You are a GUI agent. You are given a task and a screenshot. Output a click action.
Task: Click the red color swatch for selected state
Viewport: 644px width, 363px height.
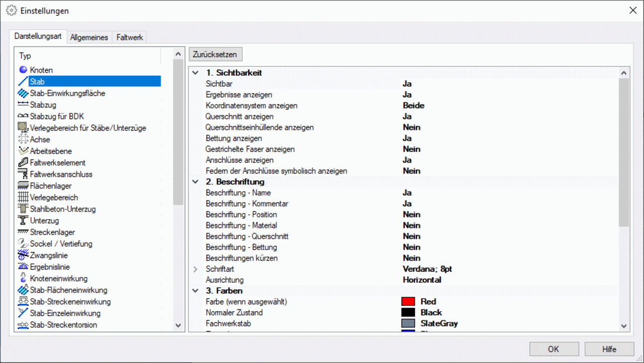tap(408, 302)
